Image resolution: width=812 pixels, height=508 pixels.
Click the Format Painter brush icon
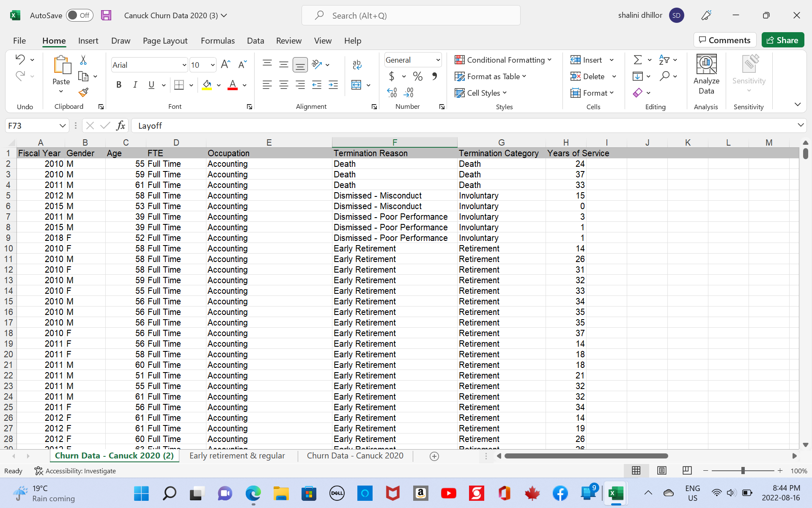(x=83, y=92)
